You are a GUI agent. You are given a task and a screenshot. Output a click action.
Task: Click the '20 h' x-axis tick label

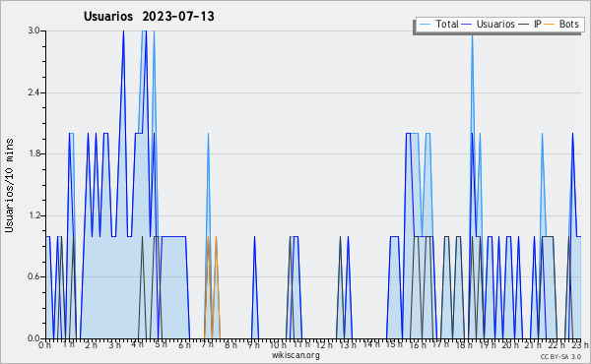point(510,345)
